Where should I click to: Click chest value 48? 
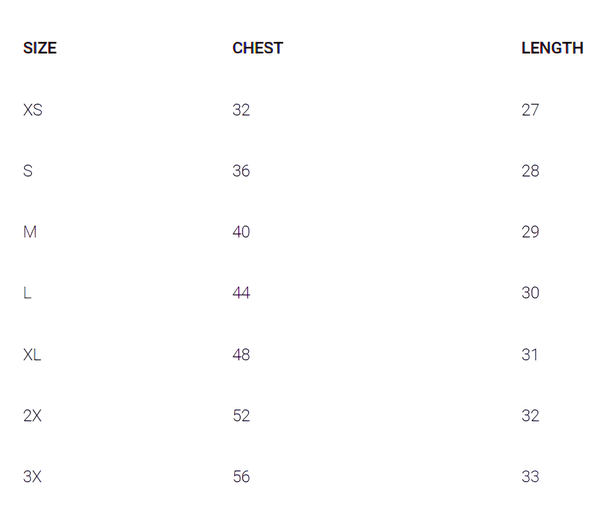click(x=241, y=355)
